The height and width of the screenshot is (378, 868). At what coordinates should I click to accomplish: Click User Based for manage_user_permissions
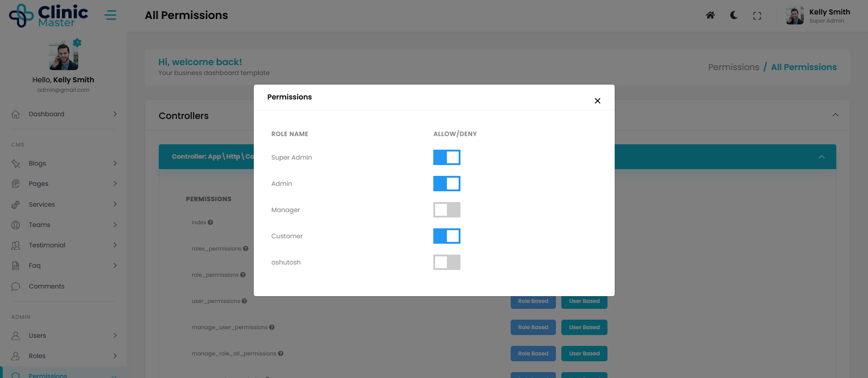point(584,327)
